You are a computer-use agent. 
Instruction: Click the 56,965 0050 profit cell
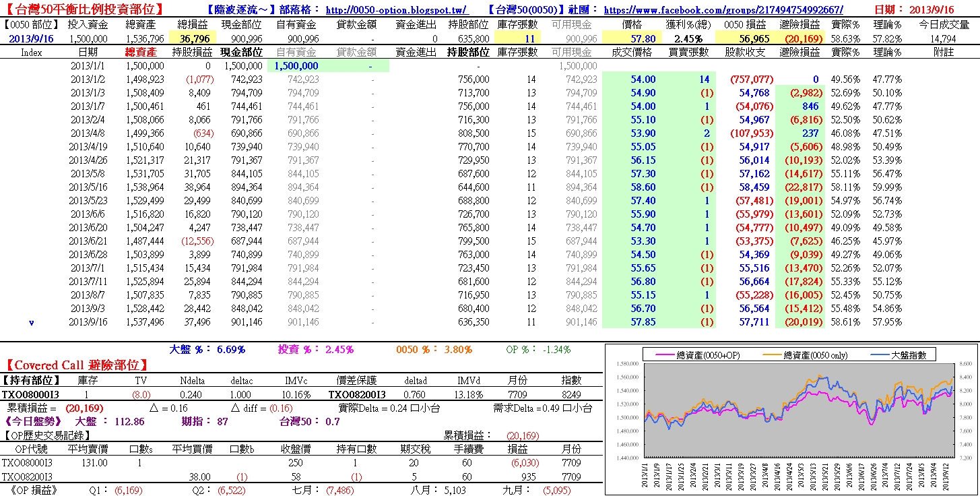(744, 38)
